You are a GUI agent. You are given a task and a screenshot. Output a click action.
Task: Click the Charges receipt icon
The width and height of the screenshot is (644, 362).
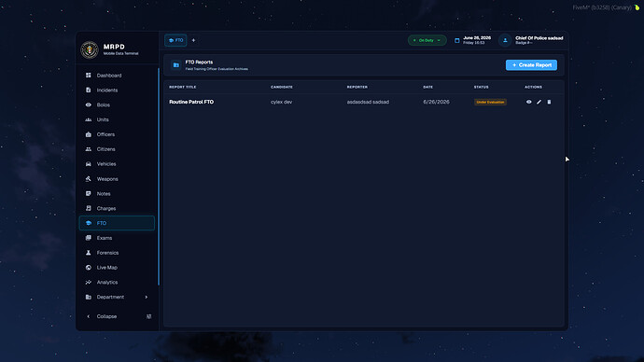89,208
